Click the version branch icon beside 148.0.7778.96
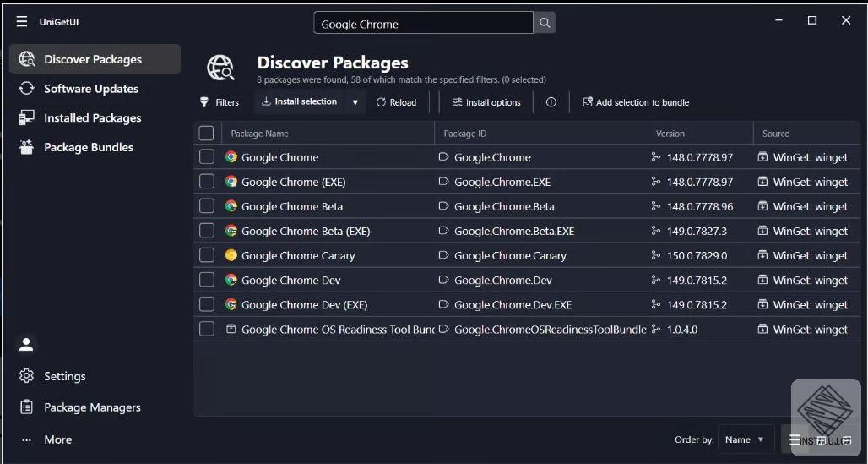This screenshot has width=868, height=464. [x=656, y=206]
